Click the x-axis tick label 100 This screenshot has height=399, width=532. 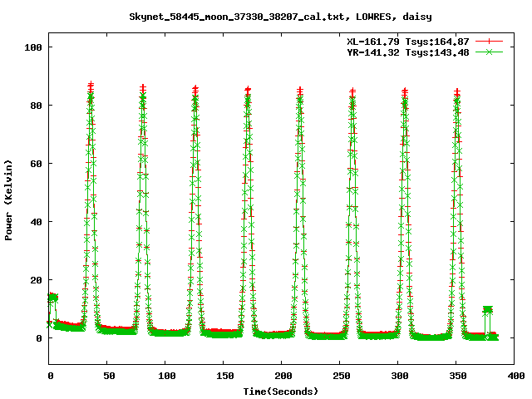(x=167, y=376)
